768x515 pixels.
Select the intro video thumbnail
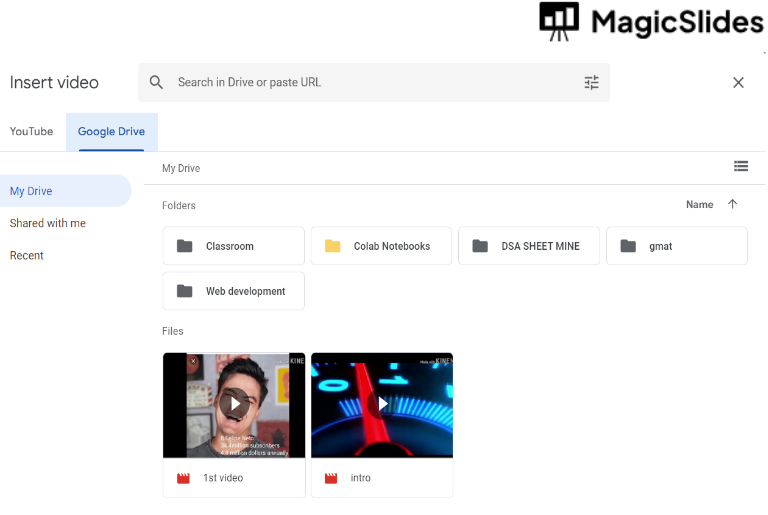pos(382,405)
